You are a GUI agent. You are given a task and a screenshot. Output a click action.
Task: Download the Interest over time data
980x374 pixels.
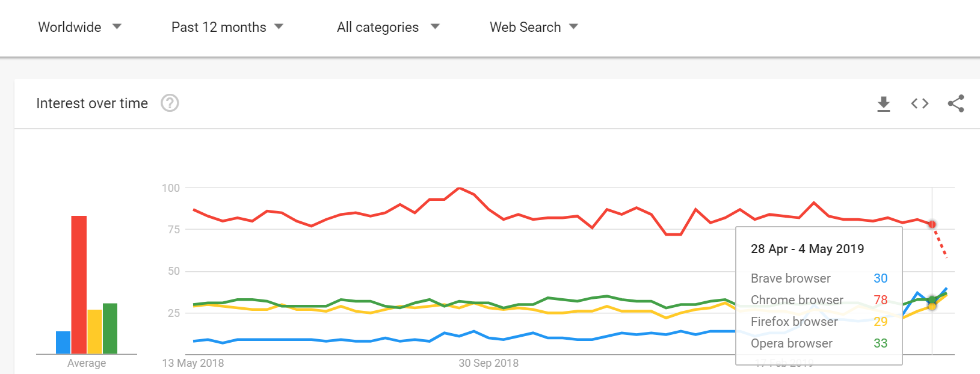click(883, 104)
